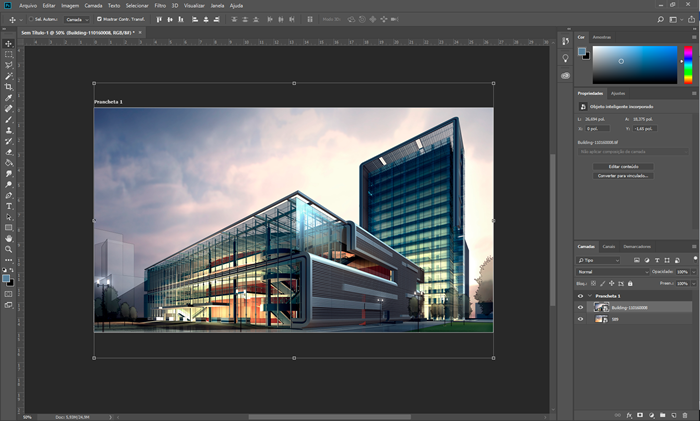Open the Filtro menu

point(160,6)
